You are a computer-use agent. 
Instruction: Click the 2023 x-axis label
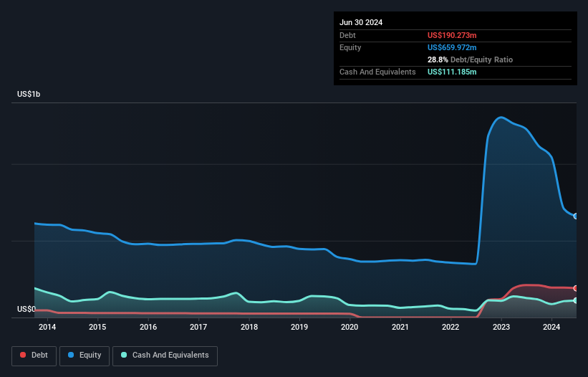pos(501,327)
